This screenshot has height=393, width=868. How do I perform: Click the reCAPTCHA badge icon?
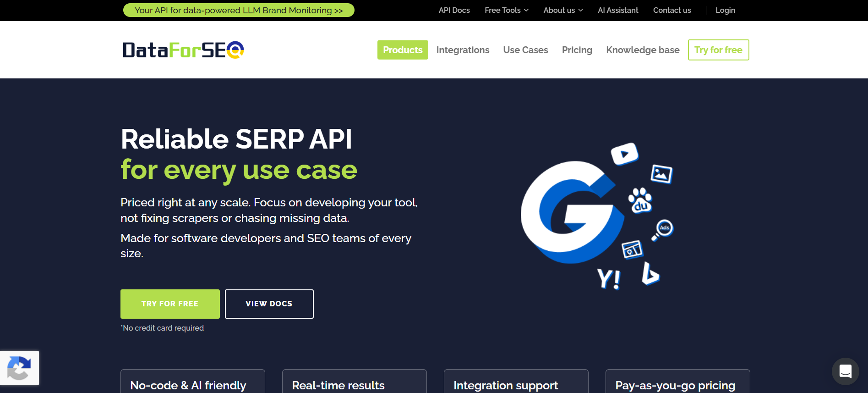tap(19, 368)
